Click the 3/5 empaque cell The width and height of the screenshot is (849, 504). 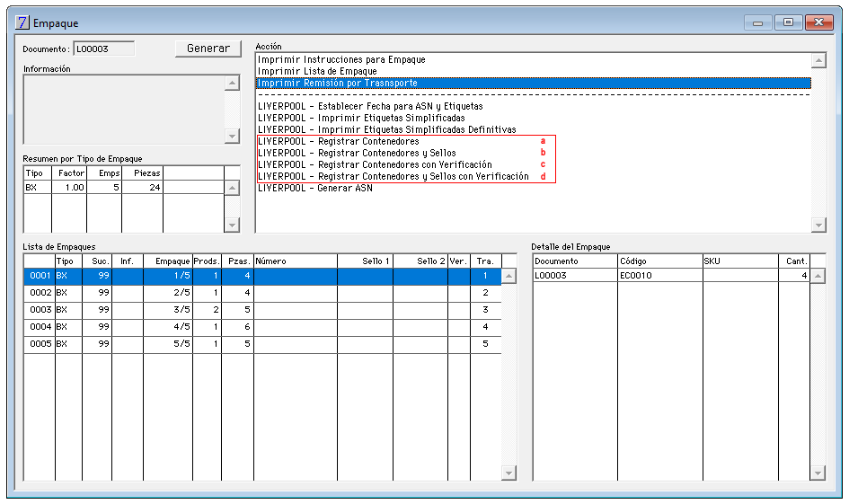tap(168, 310)
